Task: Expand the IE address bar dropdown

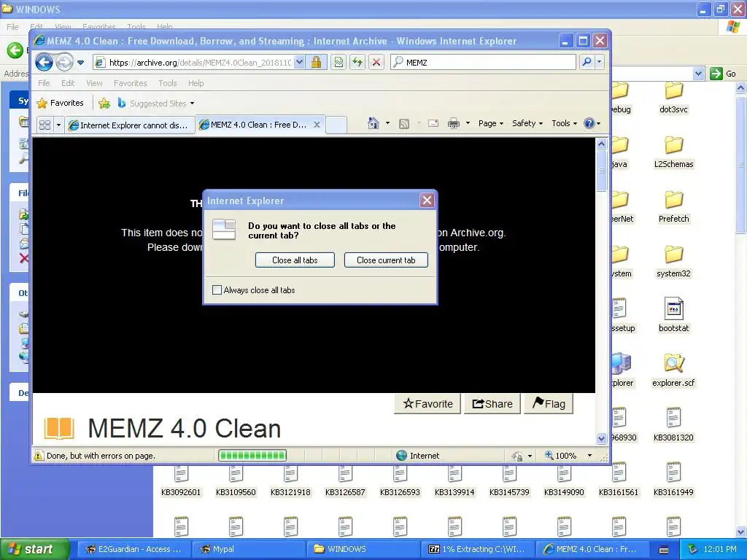Action: 298,63
